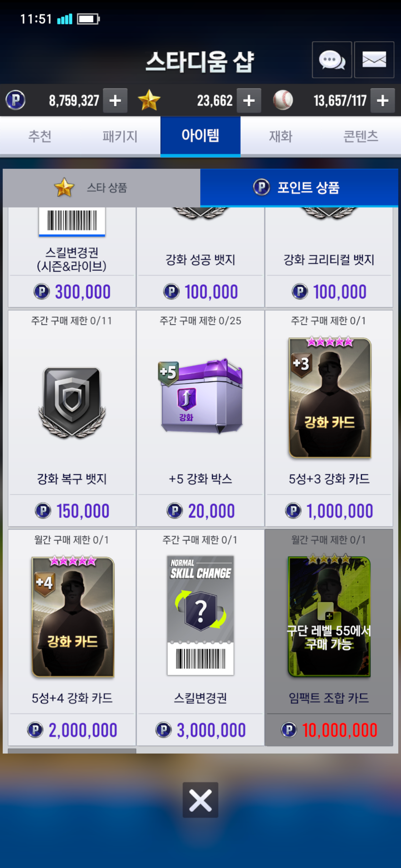This screenshot has height=868, width=401.
Task: Select the 스타 상품 sub-tab
Action: click(x=101, y=188)
